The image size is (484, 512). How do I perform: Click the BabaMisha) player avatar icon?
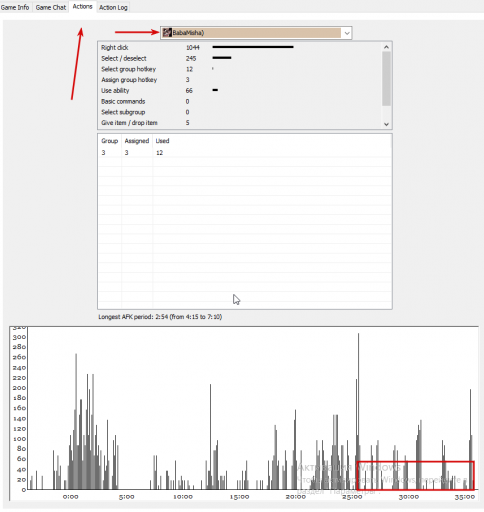coord(167,33)
